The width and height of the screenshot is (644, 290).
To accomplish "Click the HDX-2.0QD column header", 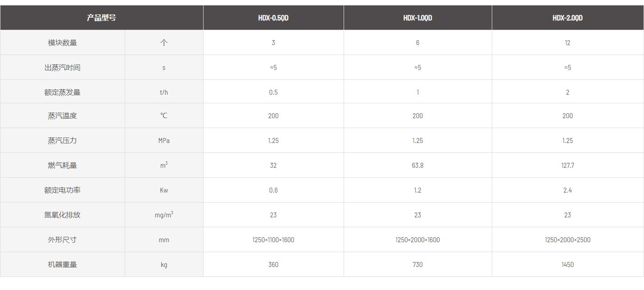I will click(x=567, y=18).
